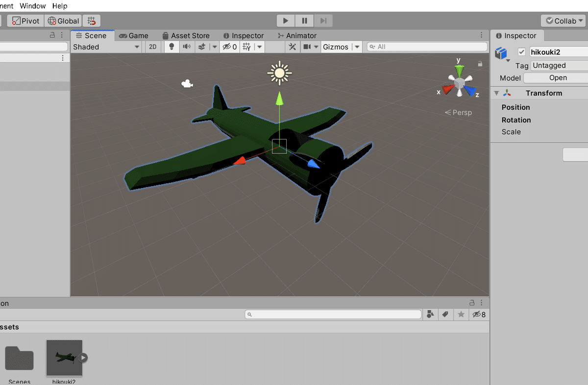Toggle Project panel lock icon
Viewport: 588px width, 385px height.
pyautogui.click(x=472, y=303)
